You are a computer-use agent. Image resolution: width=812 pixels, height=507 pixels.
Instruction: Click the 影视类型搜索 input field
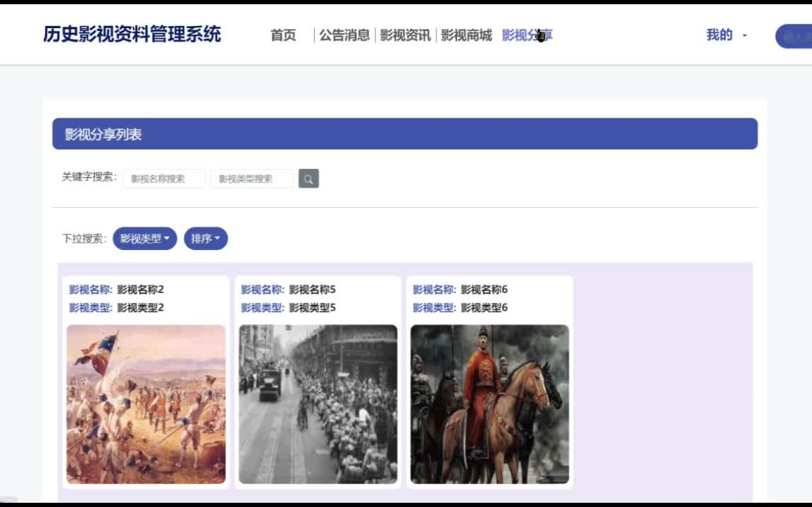click(251, 178)
